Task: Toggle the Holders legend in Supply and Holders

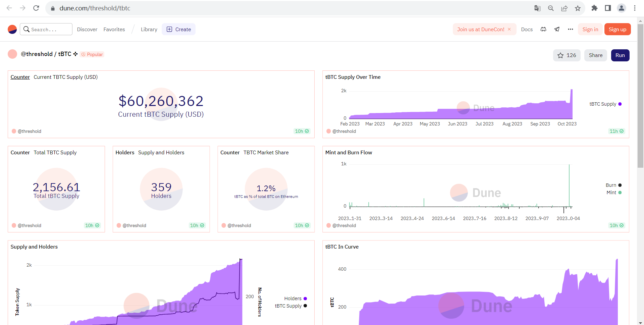Action: click(296, 299)
